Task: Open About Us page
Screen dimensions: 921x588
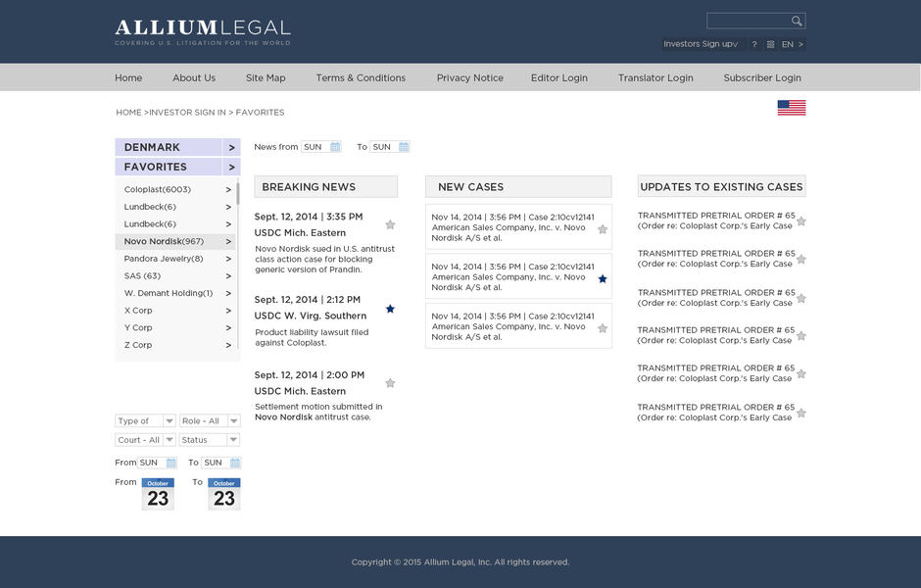Action: 194,77
